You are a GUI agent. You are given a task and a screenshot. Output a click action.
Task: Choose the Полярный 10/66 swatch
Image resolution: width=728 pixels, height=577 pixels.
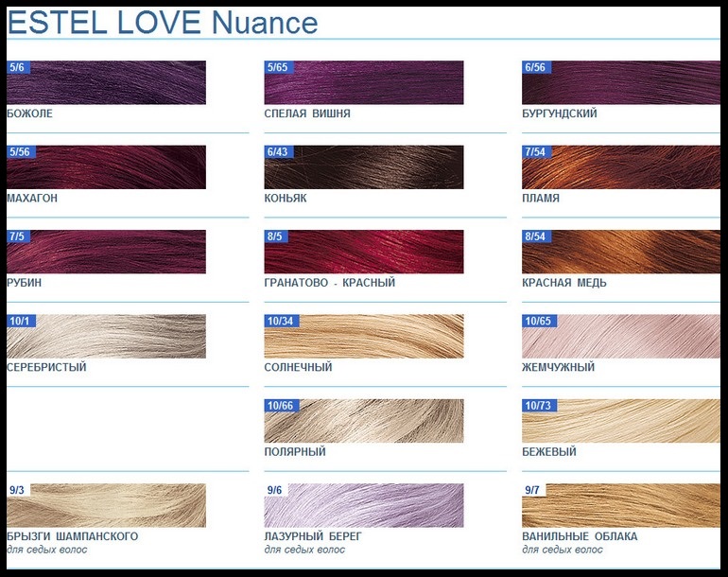pyautogui.click(x=364, y=421)
